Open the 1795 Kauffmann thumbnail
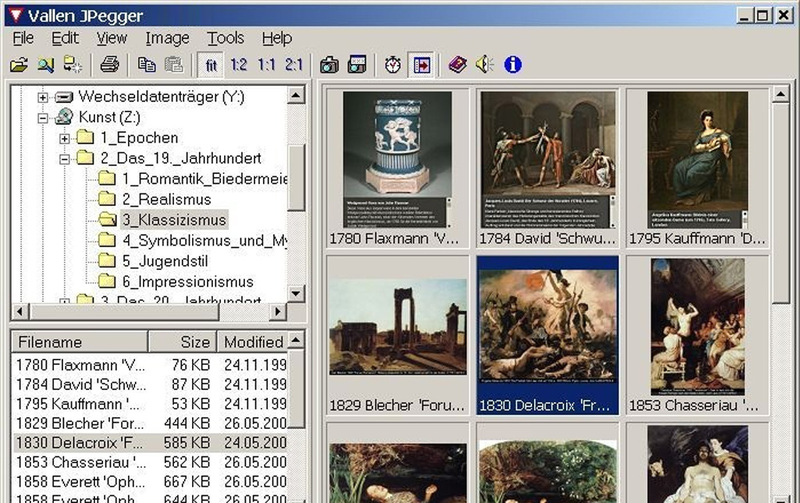 (x=697, y=168)
